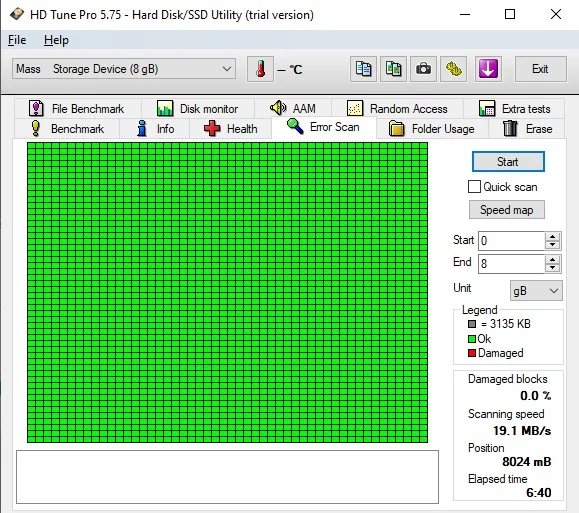
Task: Click into the End value field
Action: tap(511, 264)
